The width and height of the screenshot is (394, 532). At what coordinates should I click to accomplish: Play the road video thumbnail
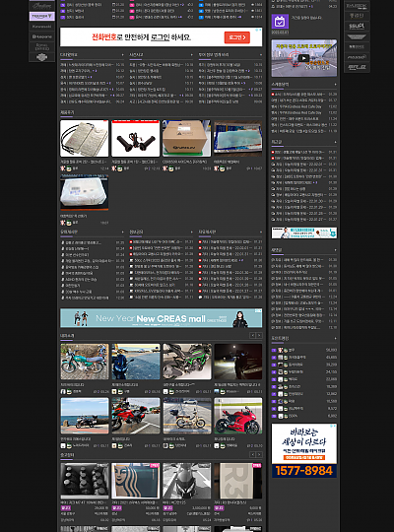point(303,58)
